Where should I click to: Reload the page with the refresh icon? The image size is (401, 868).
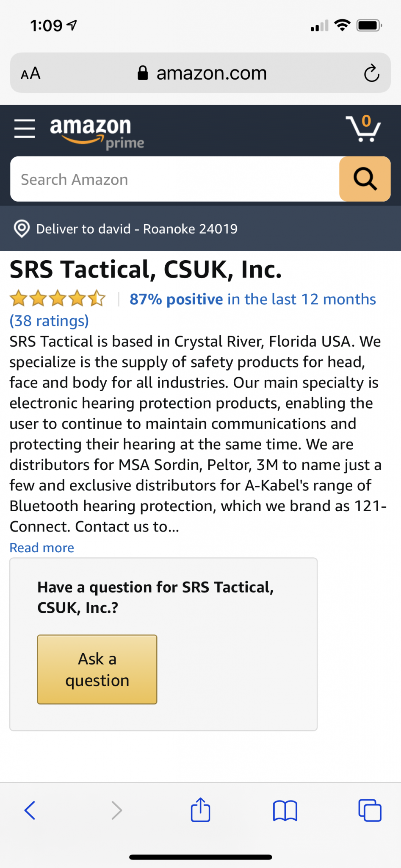coord(371,73)
